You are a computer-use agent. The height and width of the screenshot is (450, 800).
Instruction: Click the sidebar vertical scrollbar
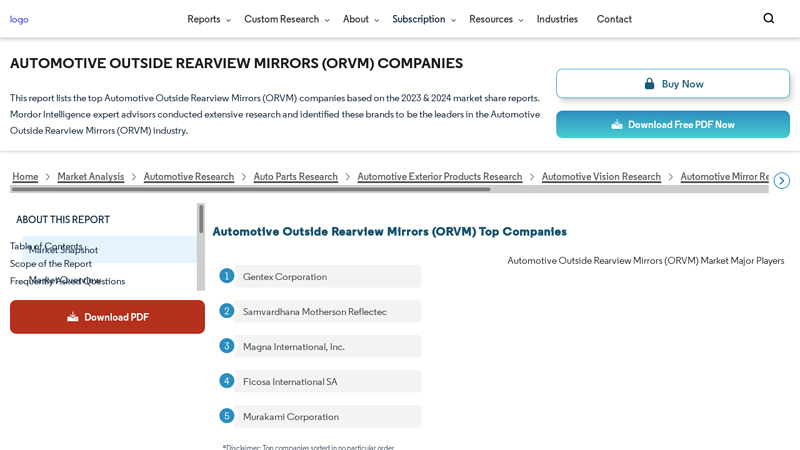click(201, 219)
